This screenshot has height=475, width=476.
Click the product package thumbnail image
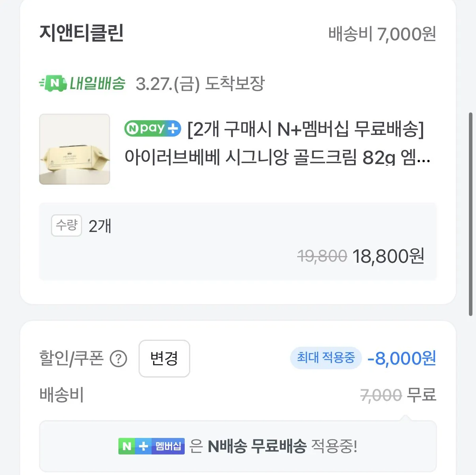(x=74, y=149)
